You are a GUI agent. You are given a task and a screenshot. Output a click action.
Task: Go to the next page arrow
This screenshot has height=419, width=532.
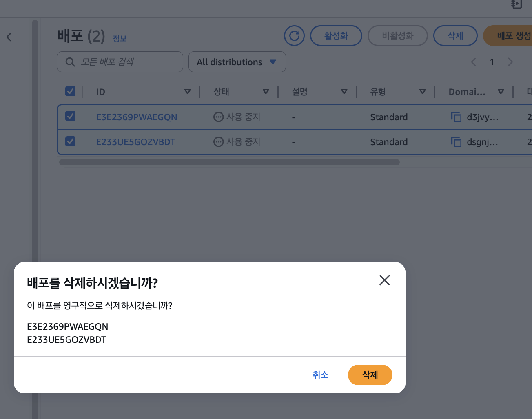(510, 62)
